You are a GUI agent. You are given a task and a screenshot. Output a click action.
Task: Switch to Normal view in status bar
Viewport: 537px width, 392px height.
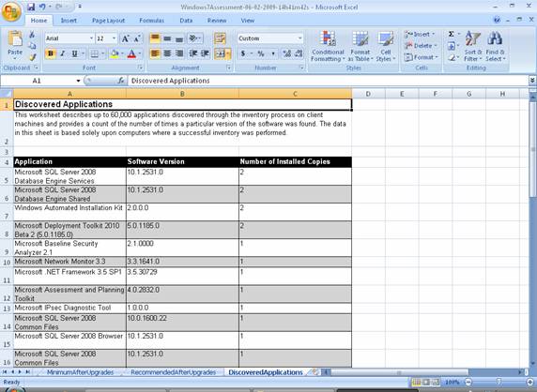pos(416,382)
